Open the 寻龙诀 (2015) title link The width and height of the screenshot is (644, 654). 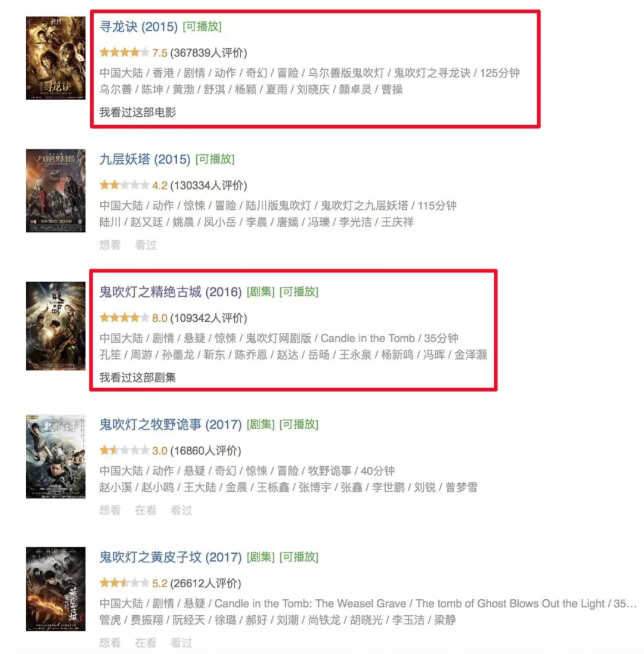[138, 27]
